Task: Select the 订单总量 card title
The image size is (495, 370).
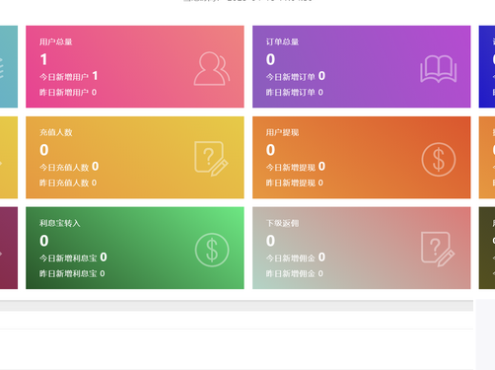Action: coord(282,42)
